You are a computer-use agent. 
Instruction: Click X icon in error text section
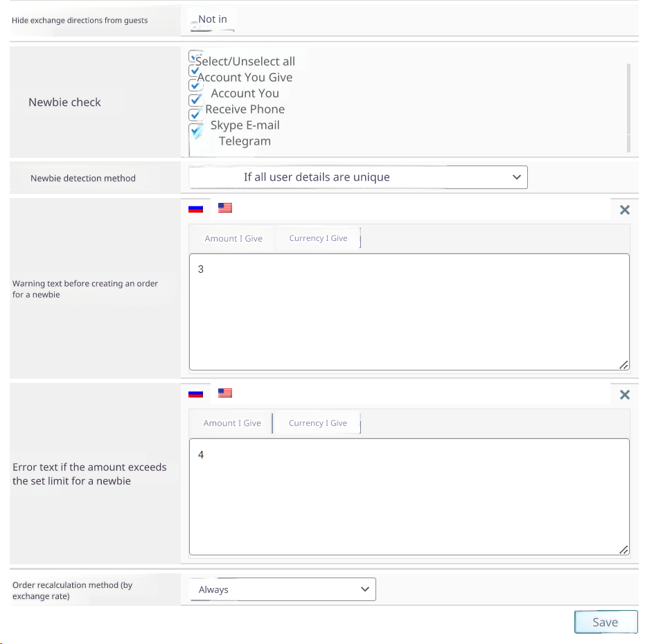[x=624, y=395]
